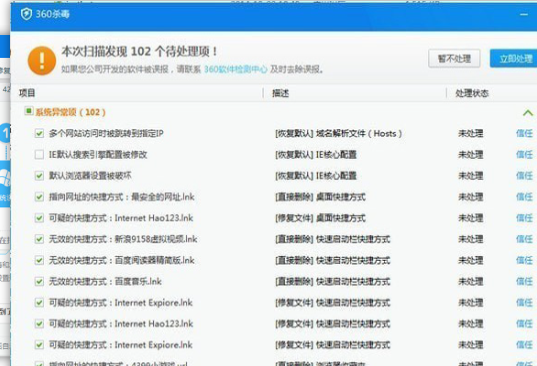Image resolution: width=537 pixels, height=366 pixels.
Task: Toggle the 系统异常项 (102) group checkbox
Action: point(29,111)
